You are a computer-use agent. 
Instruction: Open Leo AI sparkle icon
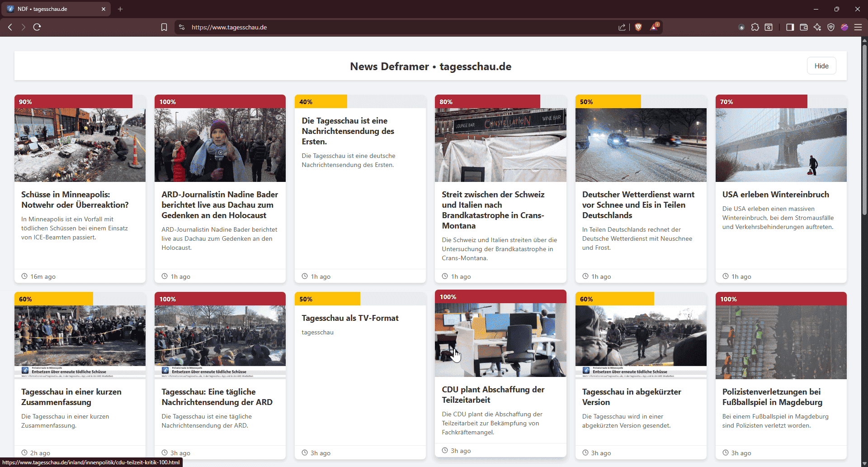[817, 27]
